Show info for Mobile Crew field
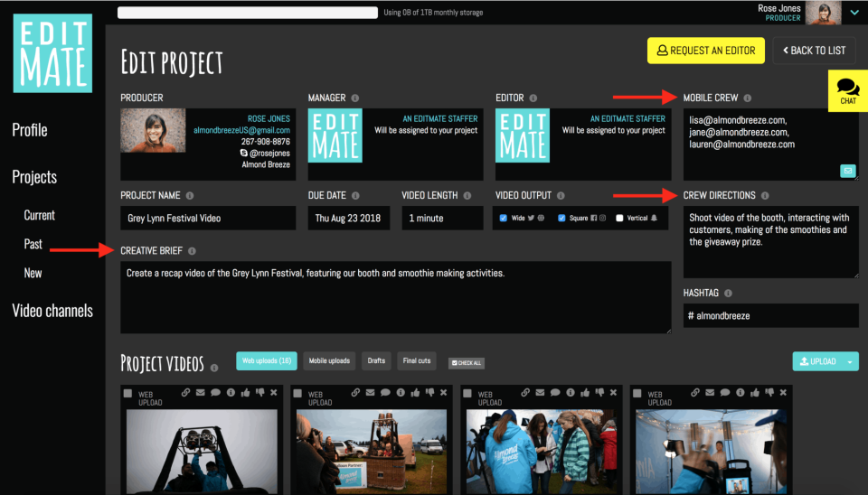 [x=748, y=98]
